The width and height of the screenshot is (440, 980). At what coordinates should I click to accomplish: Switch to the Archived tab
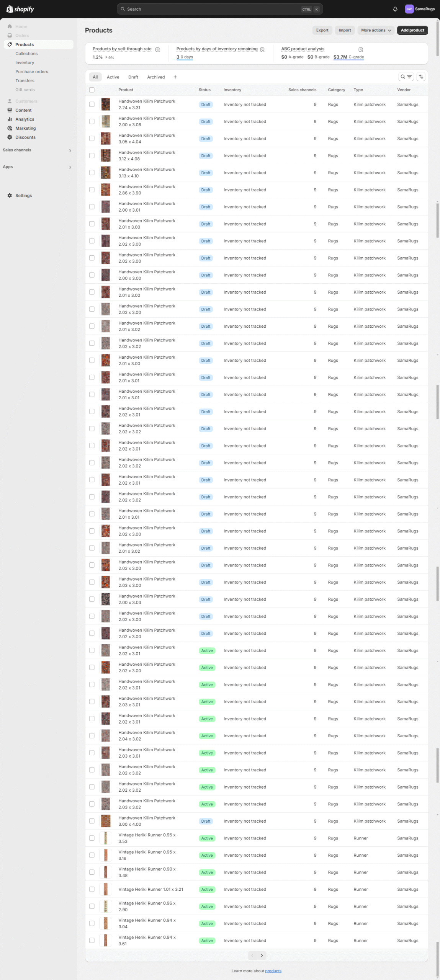(x=156, y=77)
